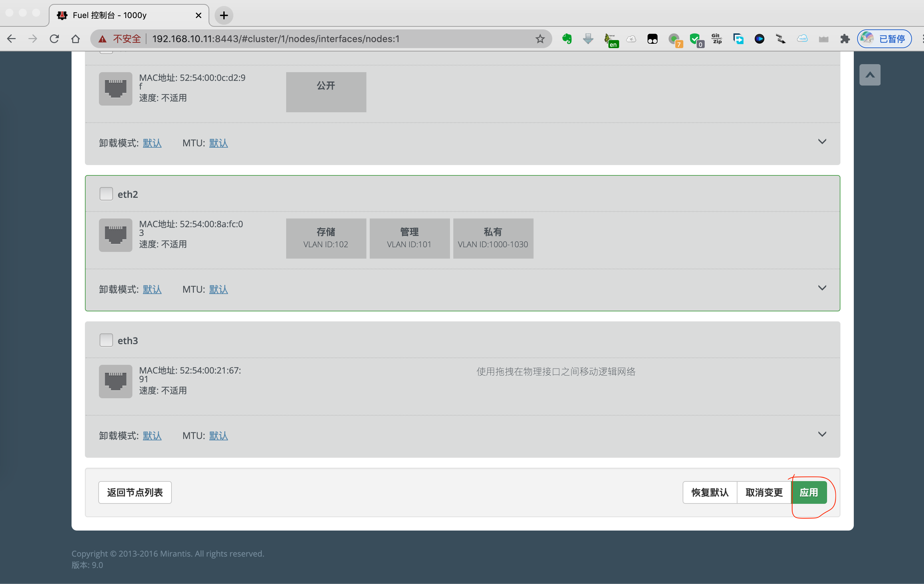Reload the current page

point(54,39)
